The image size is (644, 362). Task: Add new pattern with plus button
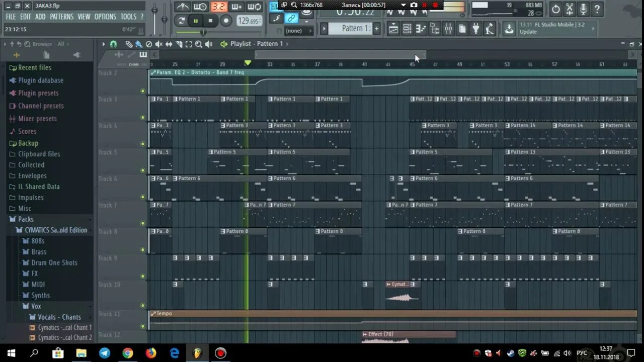(x=376, y=29)
